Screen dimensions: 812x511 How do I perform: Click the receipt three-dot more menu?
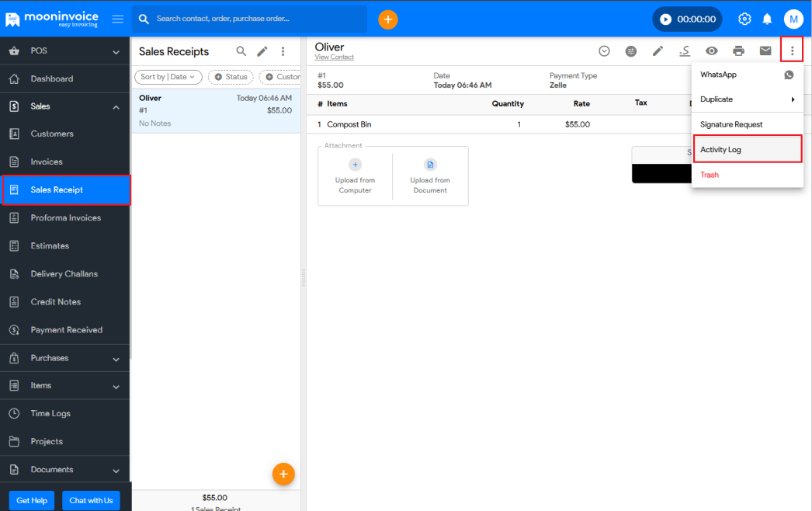coord(792,50)
